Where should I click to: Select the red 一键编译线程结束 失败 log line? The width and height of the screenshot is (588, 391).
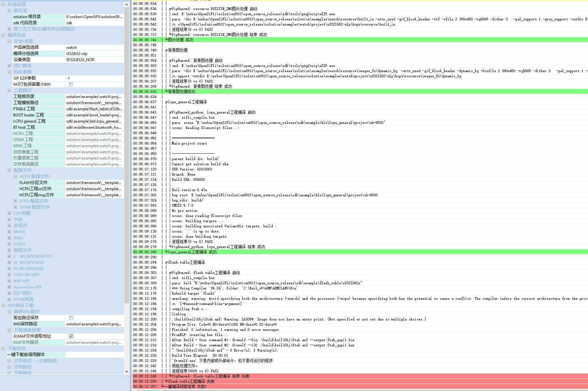tap(187, 386)
